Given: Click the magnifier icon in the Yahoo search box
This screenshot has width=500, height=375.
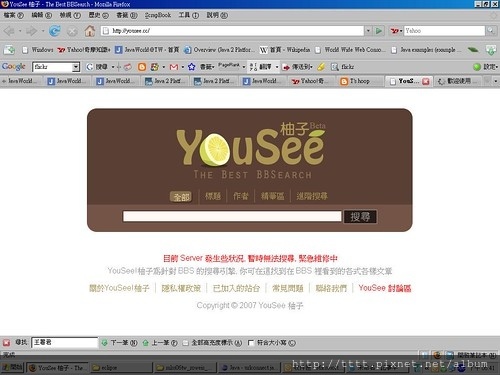Looking at the screenshot, I should (x=490, y=31).
